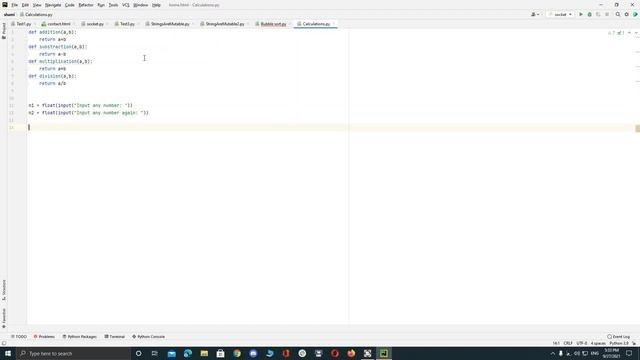Launch Mail app from taskbar

(x=171, y=353)
